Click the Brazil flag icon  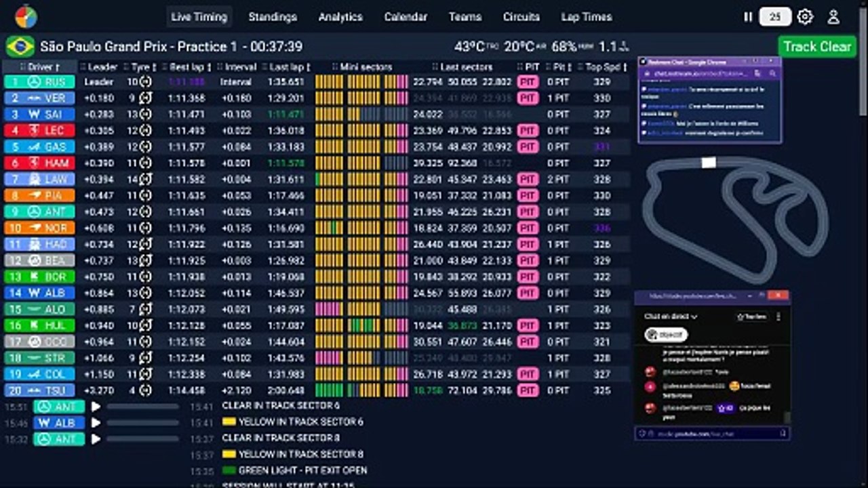[x=20, y=47]
